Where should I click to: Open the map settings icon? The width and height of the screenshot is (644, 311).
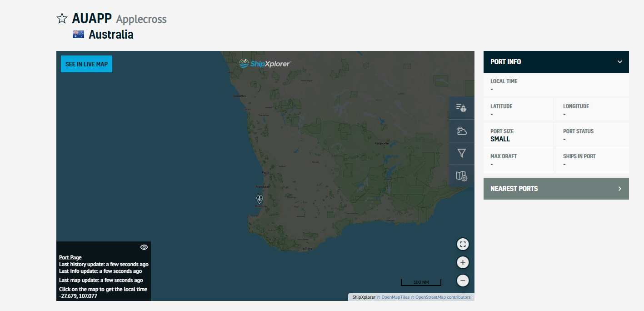(x=462, y=176)
